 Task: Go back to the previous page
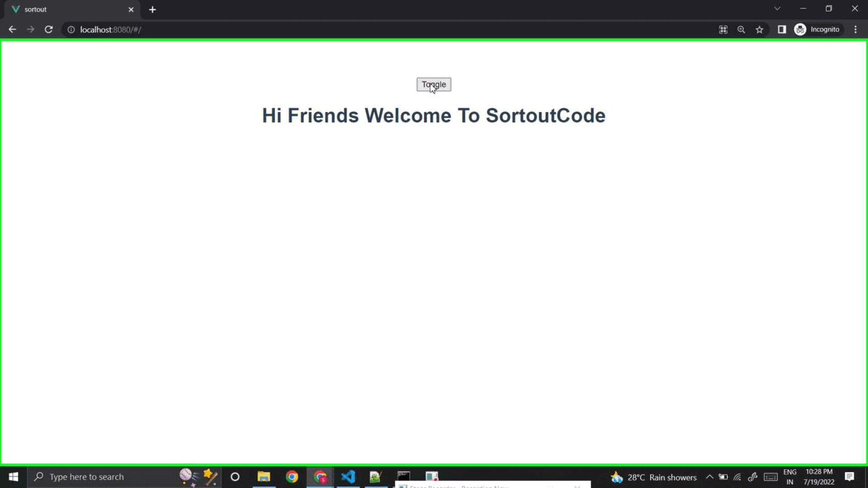(x=12, y=30)
